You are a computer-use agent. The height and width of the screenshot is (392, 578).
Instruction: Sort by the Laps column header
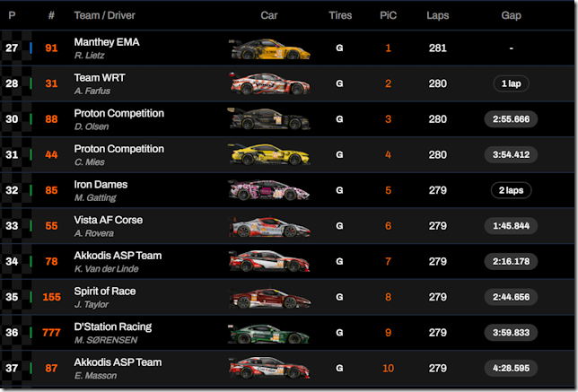click(438, 15)
